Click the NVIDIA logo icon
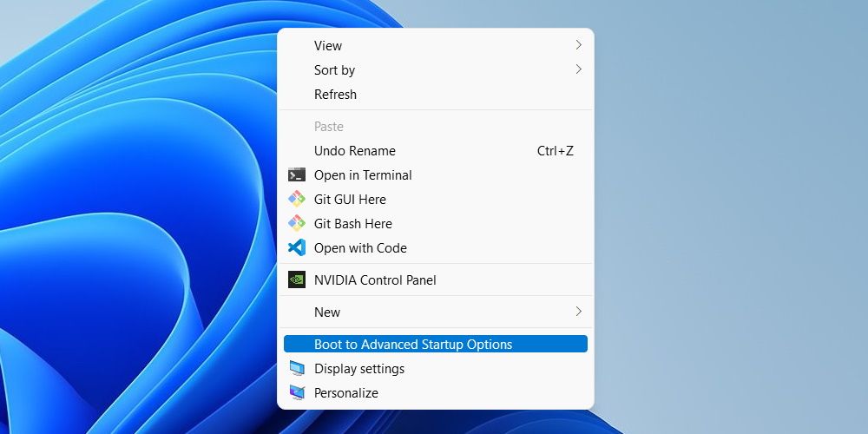The height and width of the screenshot is (434, 868). [297, 279]
